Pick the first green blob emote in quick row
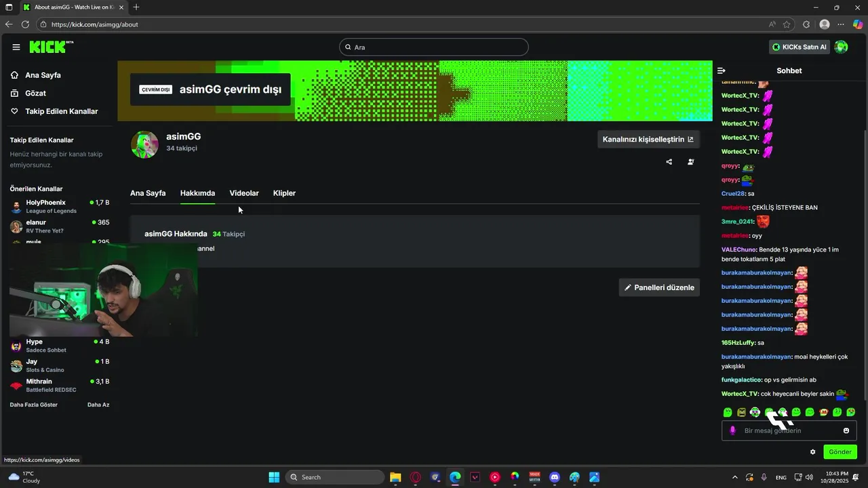The image size is (868, 488). [728, 412]
